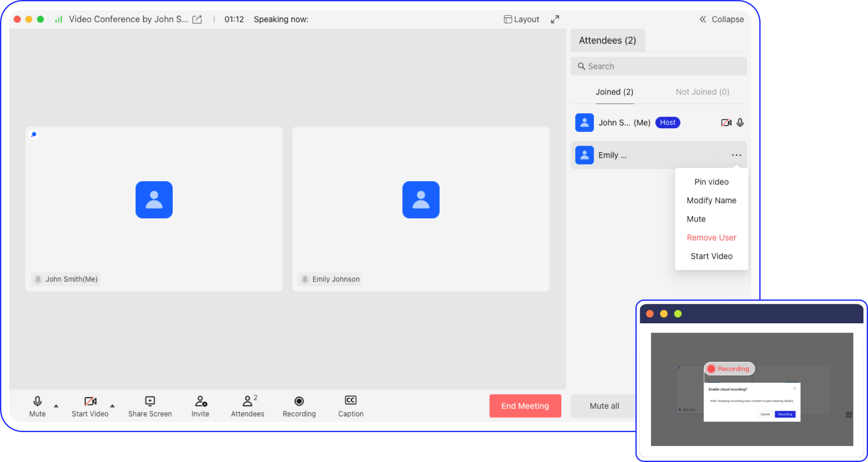
Task: Enable closed captions
Action: pos(350,406)
